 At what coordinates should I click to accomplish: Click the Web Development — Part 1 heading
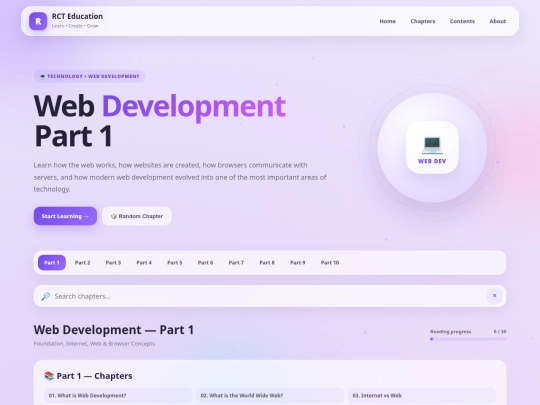coord(114,330)
